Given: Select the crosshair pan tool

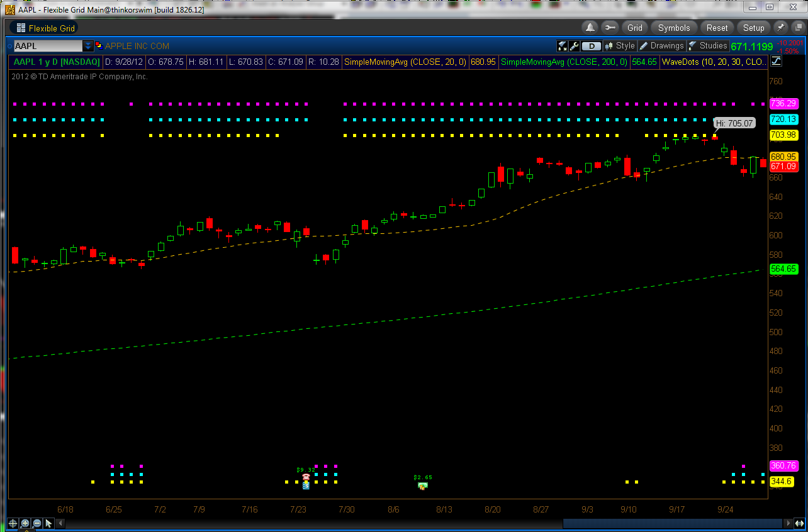Looking at the screenshot, I should 13,523.
